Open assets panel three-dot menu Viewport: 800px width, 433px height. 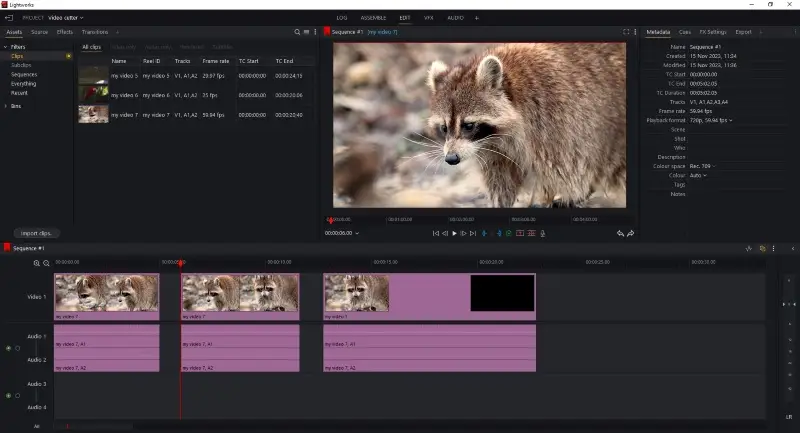point(315,32)
